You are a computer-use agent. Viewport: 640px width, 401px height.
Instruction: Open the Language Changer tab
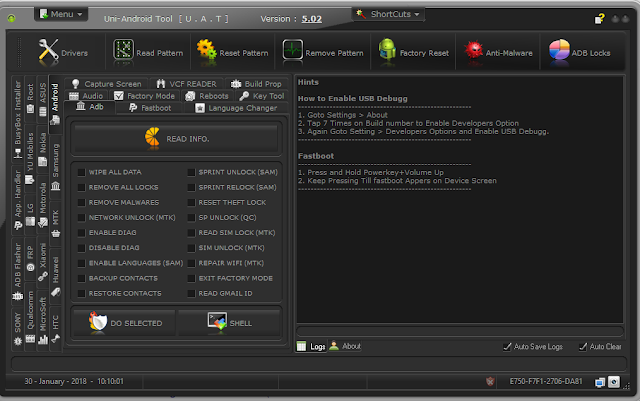click(236, 108)
